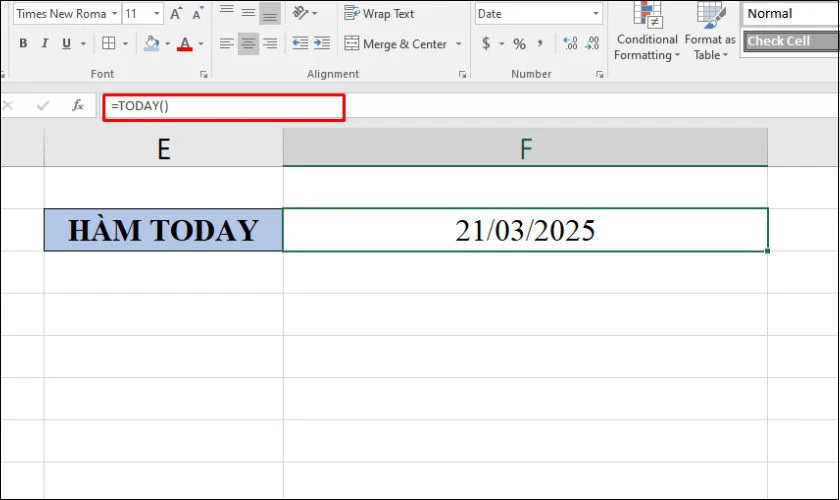Open borders dropdown arrow
The width and height of the screenshot is (840, 500).
tap(125, 43)
